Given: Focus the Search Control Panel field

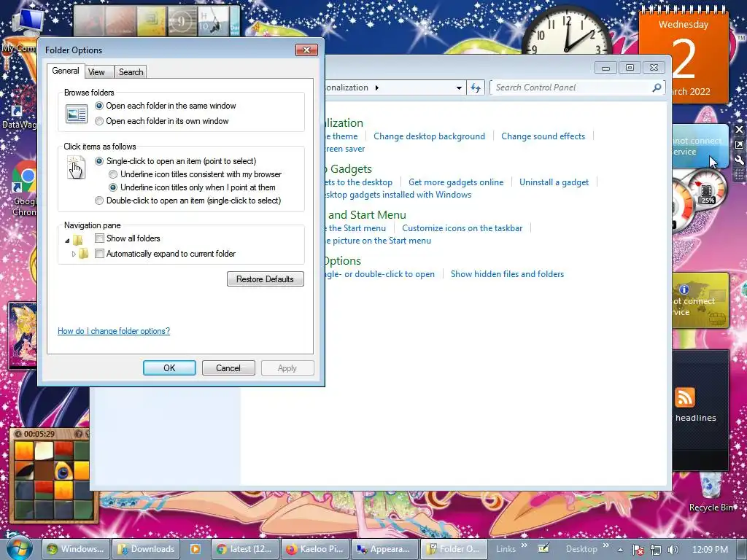Looking at the screenshot, I should (572, 87).
